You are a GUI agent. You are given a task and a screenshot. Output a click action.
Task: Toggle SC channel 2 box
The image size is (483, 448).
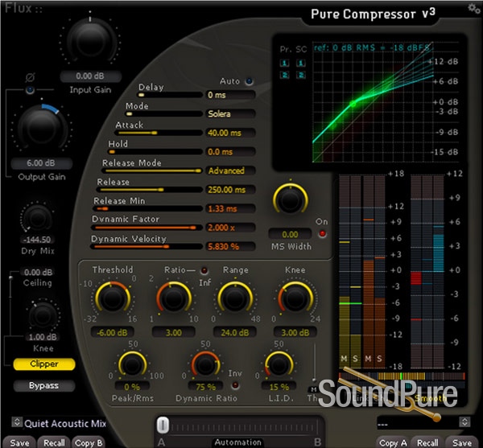click(300, 75)
